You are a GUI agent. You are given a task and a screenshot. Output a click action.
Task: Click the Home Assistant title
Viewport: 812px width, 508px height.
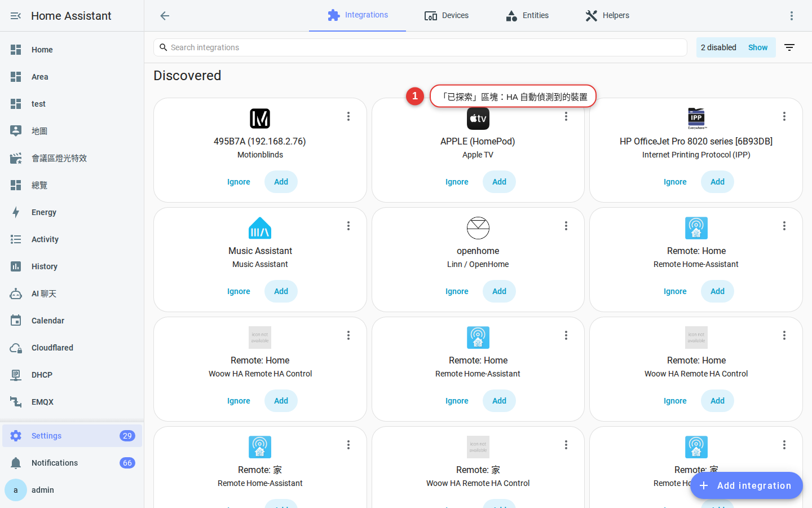point(71,16)
